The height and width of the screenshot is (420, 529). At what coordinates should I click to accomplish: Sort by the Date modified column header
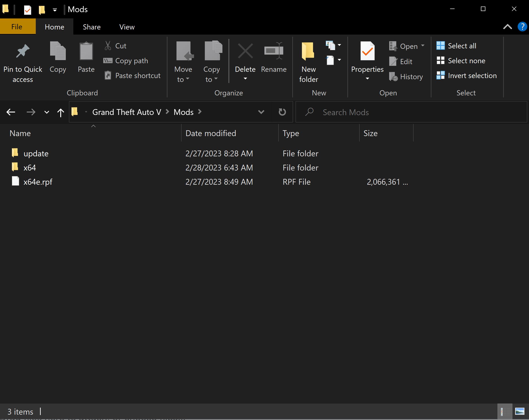pos(210,133)
